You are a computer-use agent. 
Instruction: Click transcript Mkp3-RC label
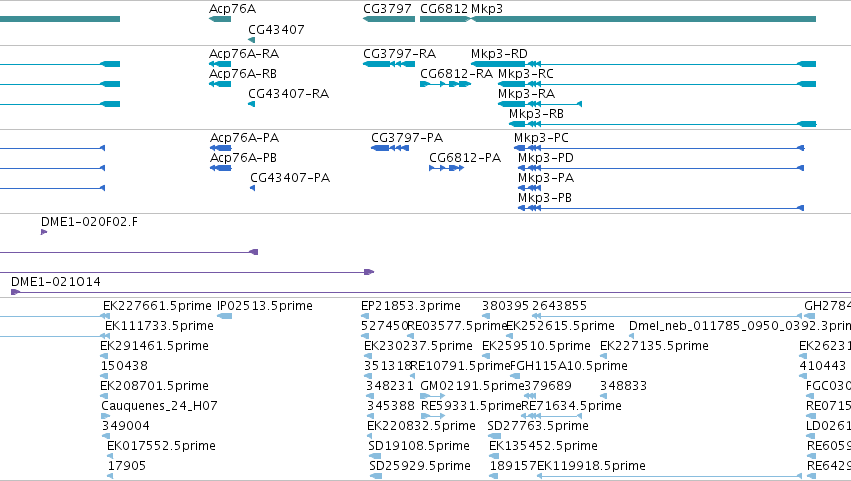pyautogui.click(x=525, y=74)
